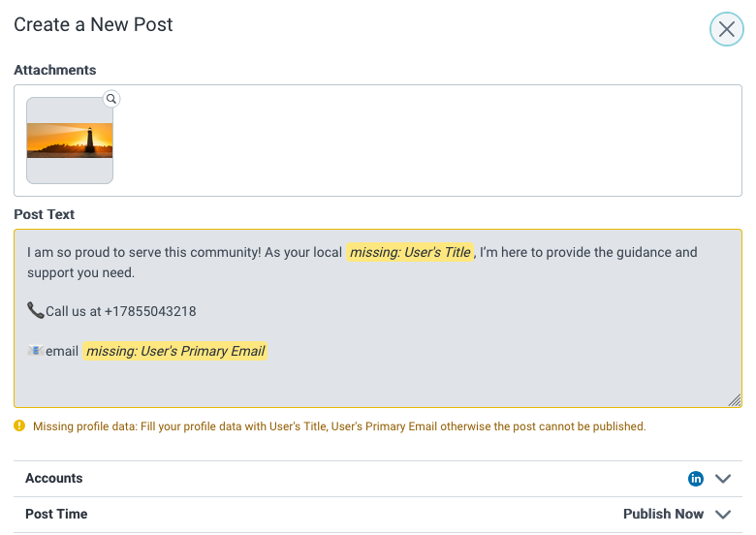756x535 pixels.
Task: Expand the Post Time section chevron
Action: 723,515
